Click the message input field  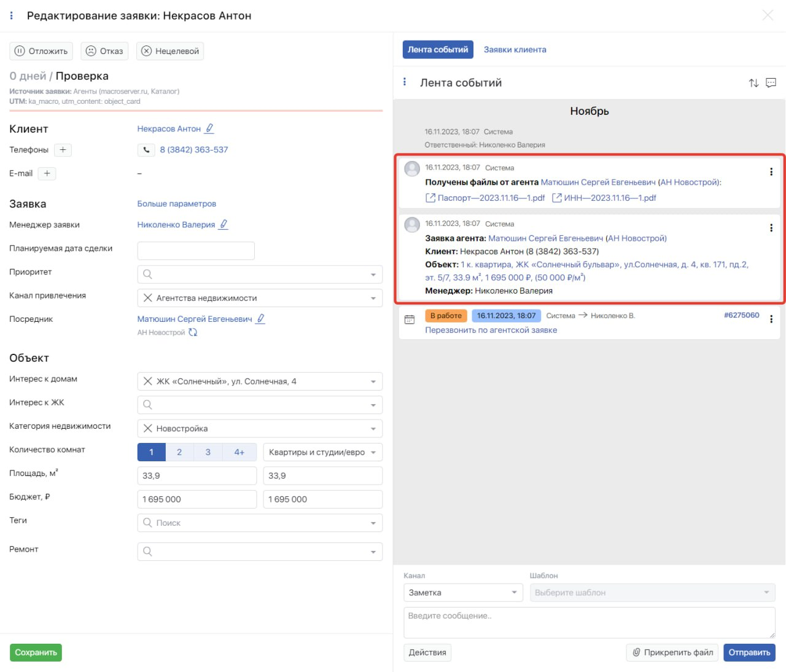click(589, 622)
